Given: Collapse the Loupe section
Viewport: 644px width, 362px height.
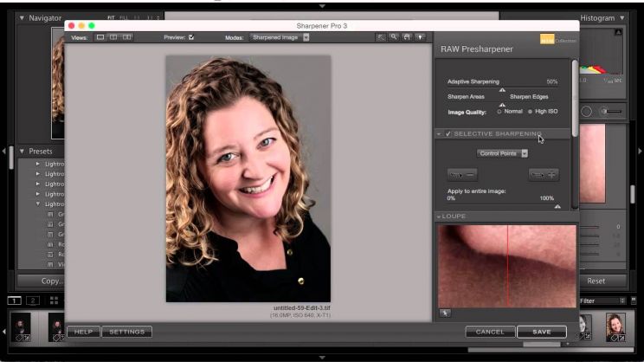Looking at the screenshot, I should [438, 216].
